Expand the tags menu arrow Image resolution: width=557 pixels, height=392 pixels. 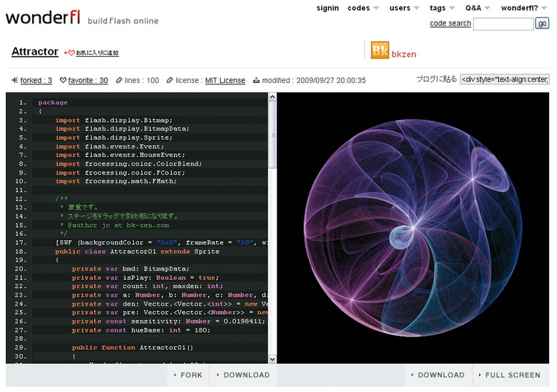pos(452,9)
